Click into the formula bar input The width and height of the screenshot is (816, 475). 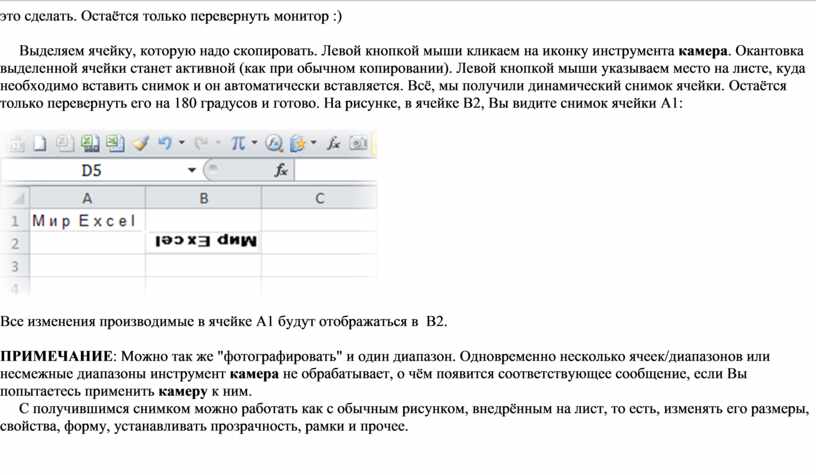point(336,170)
